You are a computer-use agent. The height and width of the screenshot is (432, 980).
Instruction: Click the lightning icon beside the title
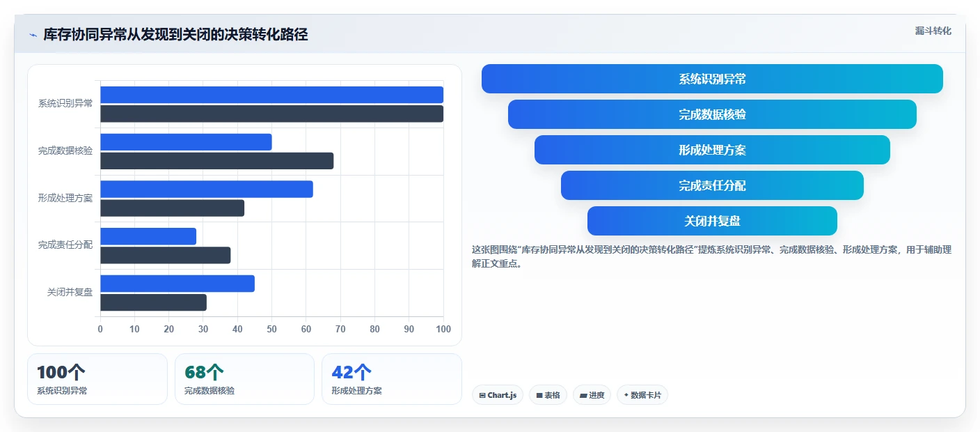coord(33,35)
